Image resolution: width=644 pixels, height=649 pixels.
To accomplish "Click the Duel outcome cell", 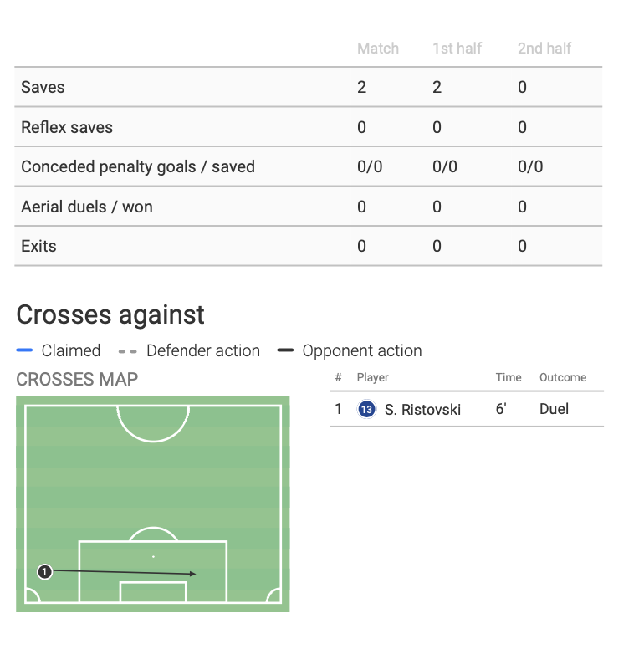I will click(x=554, y=410).
